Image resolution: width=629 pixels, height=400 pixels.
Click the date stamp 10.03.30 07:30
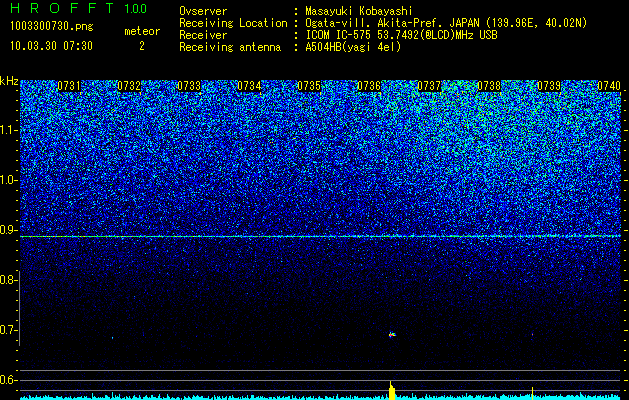pyautogui.click(x=51, y=46)
